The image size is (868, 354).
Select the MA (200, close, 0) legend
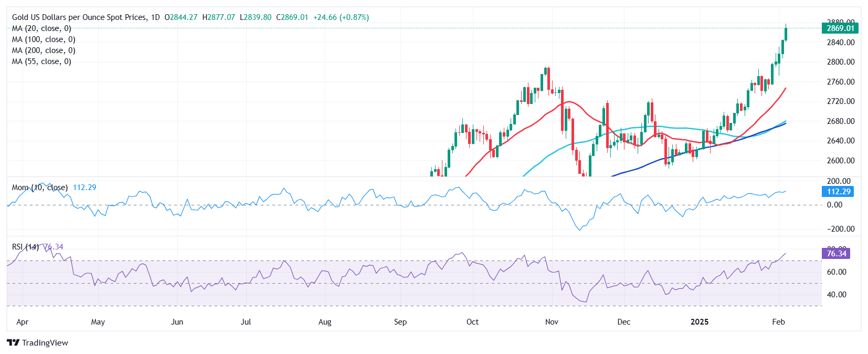tap(44, 50)
